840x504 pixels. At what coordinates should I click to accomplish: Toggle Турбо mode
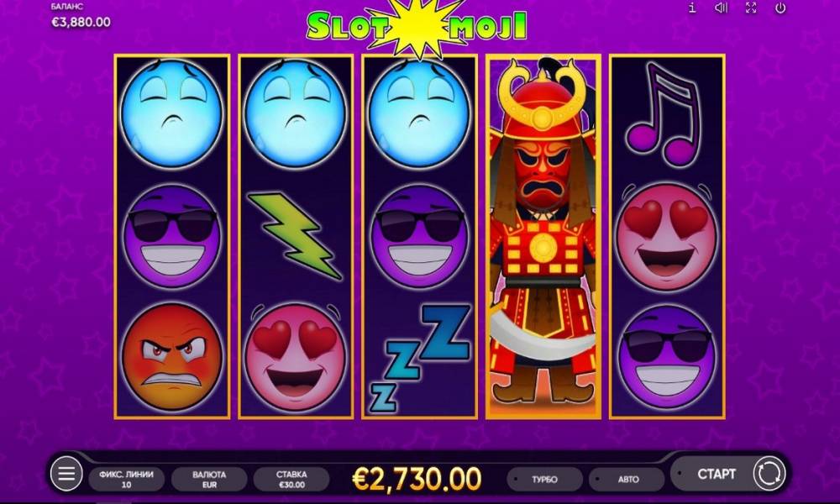click(x=544, y=479)
